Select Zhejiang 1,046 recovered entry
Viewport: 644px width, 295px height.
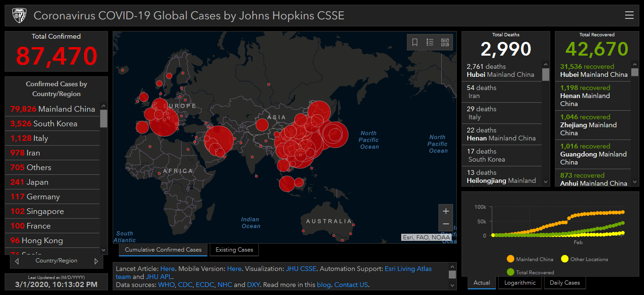(593, 125)
